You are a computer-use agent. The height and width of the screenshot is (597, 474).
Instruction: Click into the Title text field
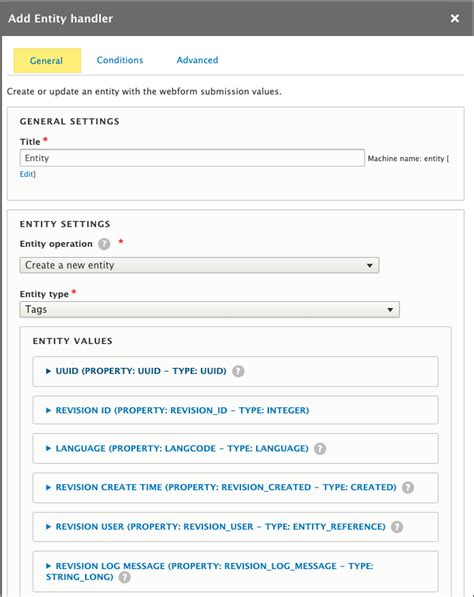point(192,158)
